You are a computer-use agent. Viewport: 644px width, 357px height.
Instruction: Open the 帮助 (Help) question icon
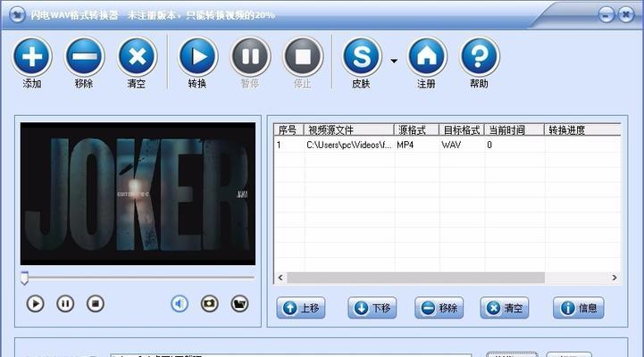tap(480, 56)
